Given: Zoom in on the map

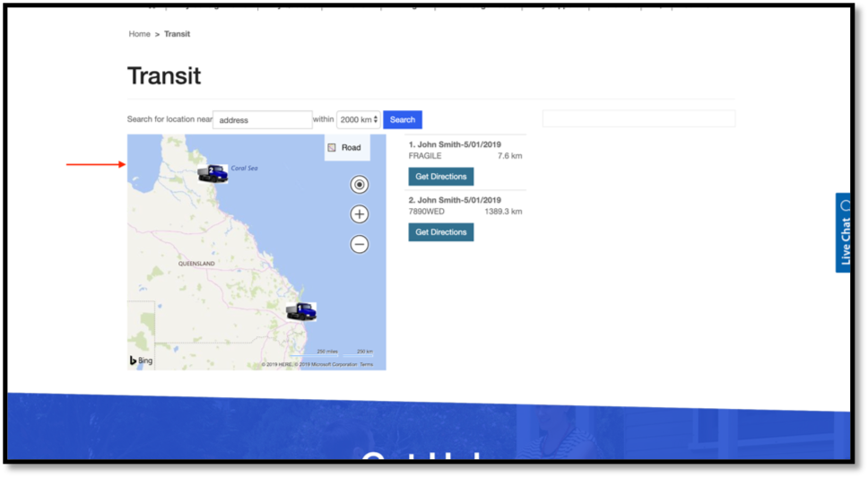Looking at the screenshot, I should (x=360, y=214).
